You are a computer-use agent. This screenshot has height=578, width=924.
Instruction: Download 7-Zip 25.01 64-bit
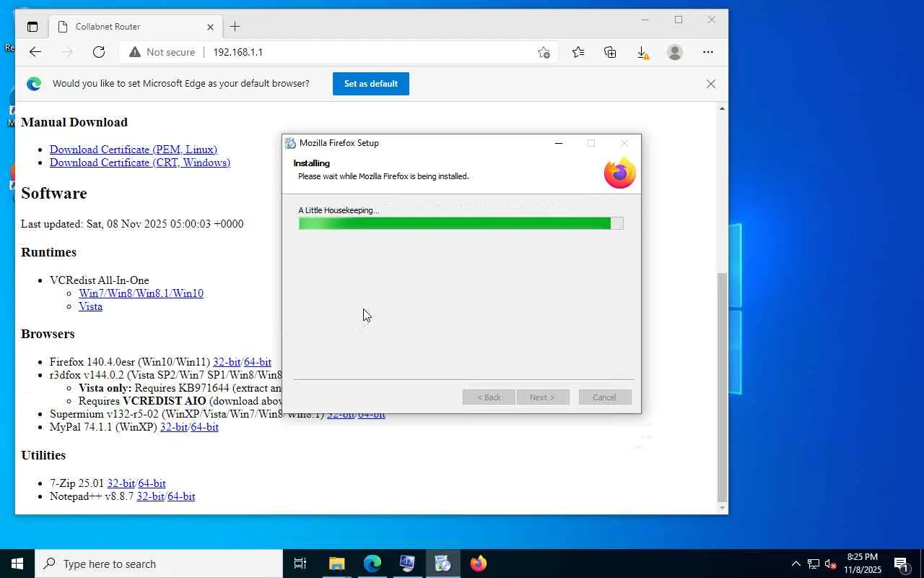coord(152,483)
